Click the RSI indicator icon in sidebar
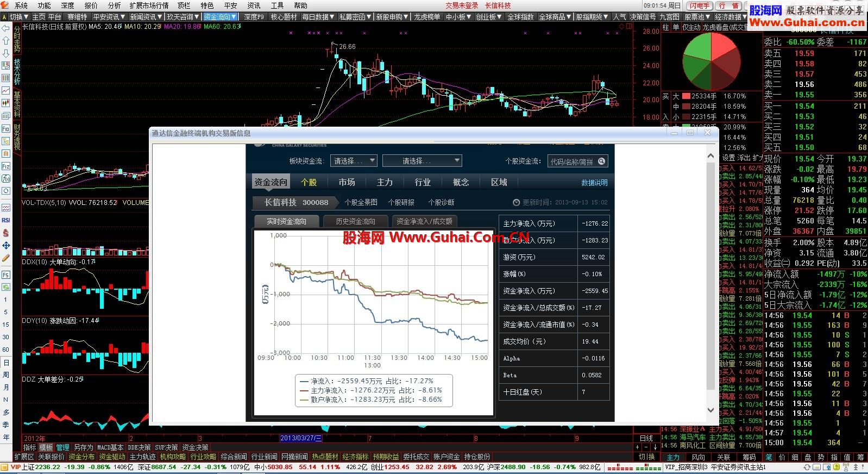The image size is (868, 474). (x=6, y=220)
